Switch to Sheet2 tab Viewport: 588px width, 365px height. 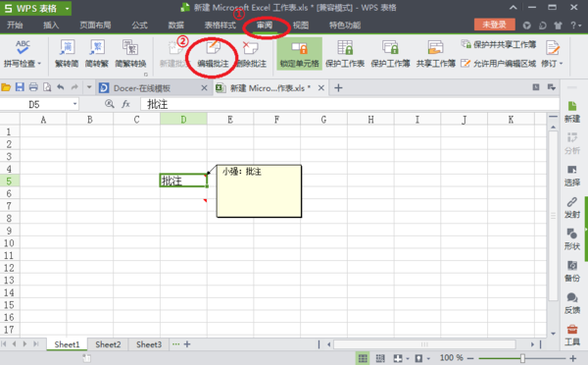point(108,344)
